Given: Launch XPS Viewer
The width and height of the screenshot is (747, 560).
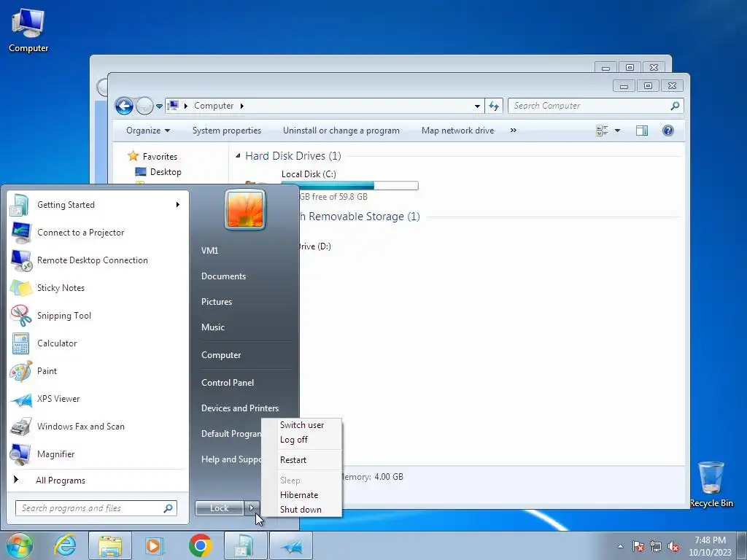Looking at the screenshot, I should 97,399.
